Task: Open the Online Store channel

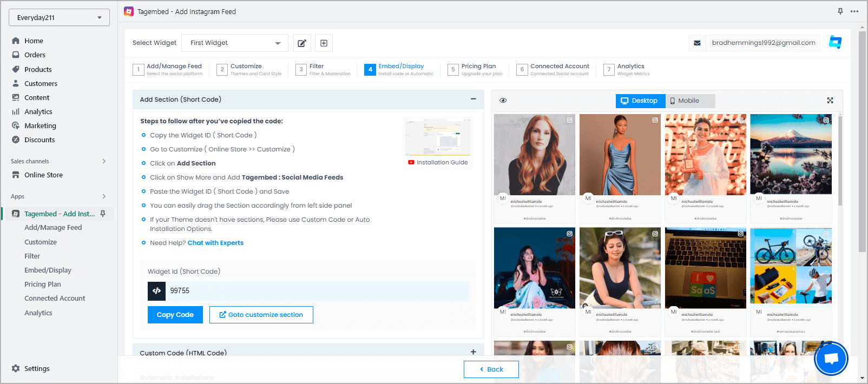Action: (43, 175)
